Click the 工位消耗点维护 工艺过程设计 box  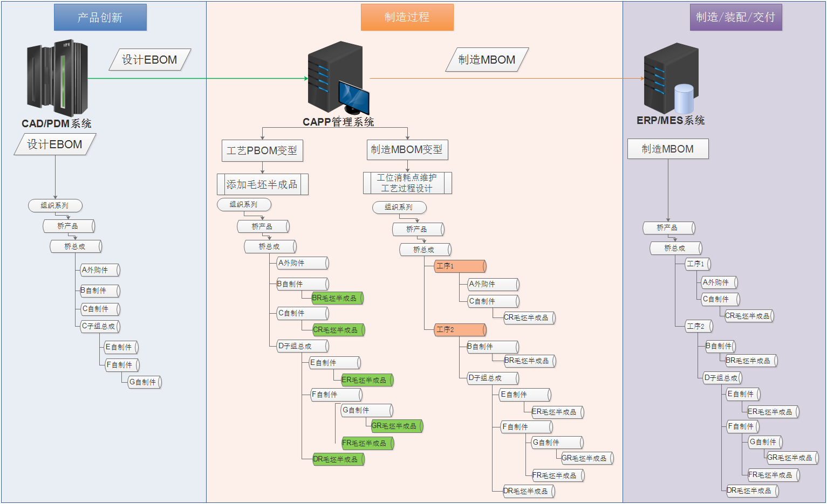pos(407,183)
